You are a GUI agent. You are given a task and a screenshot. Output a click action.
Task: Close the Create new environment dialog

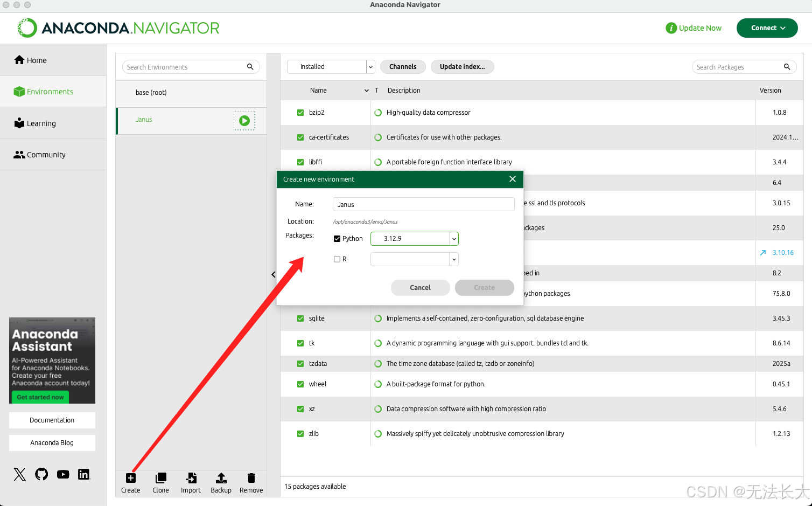(513, 179)
